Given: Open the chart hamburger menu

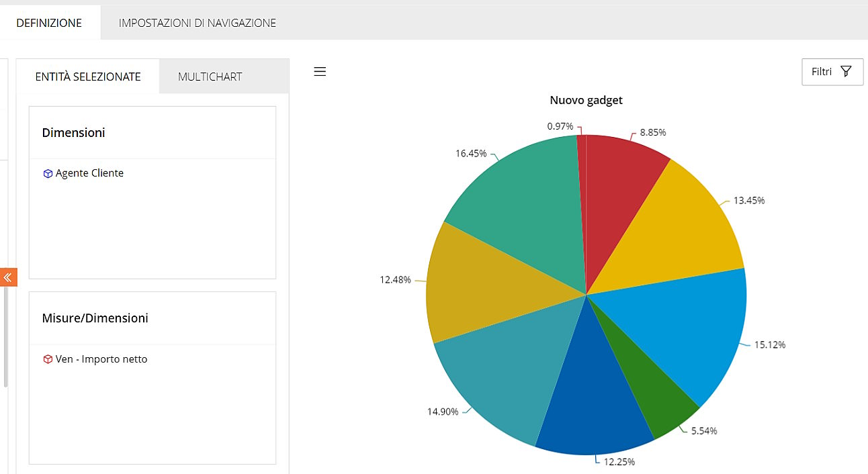Looking at the screenshot, I should 320,72.
